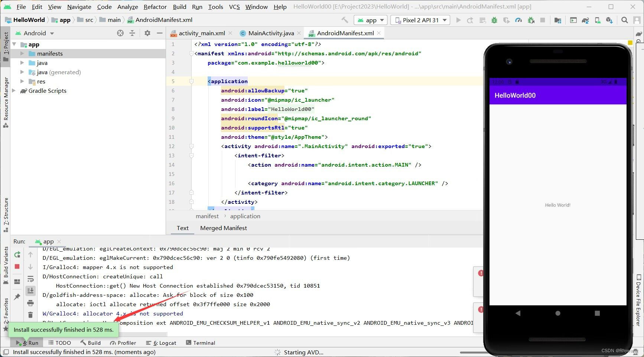Open the Profile app gauge icon
This screenshot has height=357, width=644.
click(x=518, y=20)
